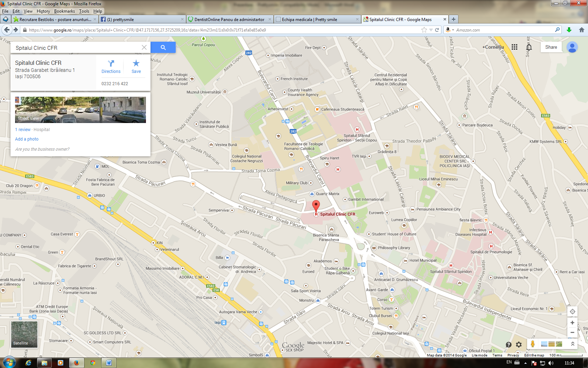Switch map to Satellite view thumbnail
Viewport: 588px width, 368px height.
click(x=24, y=334)
